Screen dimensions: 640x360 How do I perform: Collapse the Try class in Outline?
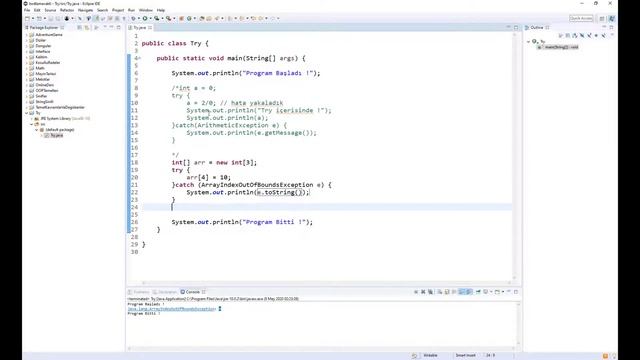click(529, 41)
